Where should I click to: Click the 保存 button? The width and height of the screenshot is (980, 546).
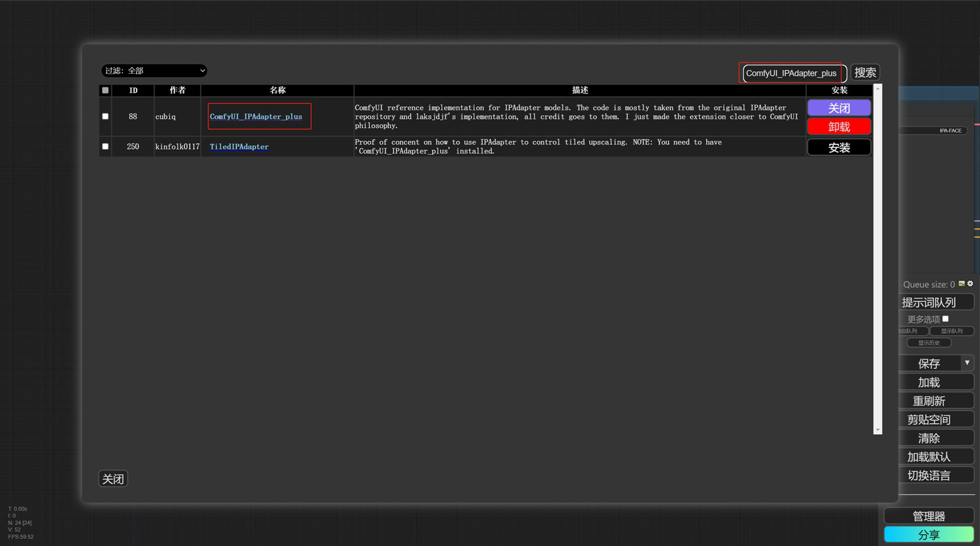[x=929, y=363]
